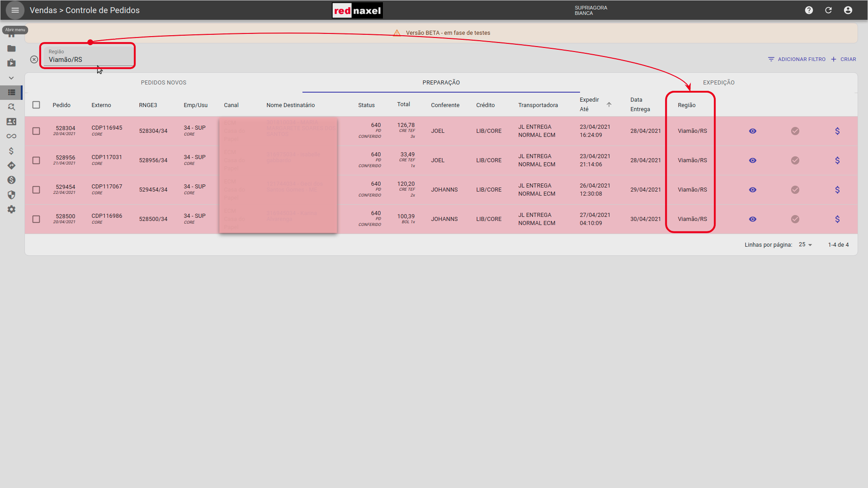
Task: Toggle the select-all checkbox in the table header
Action: [x=36, y=105]
